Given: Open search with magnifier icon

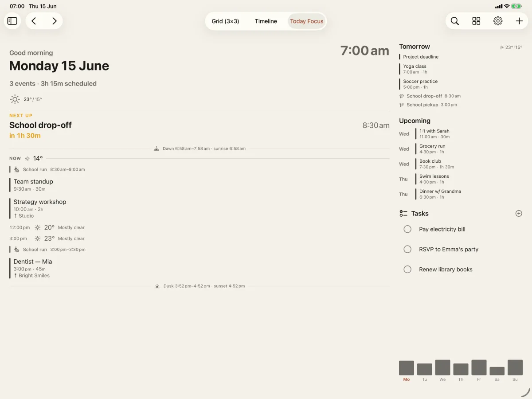Looking at the screenshot, I should (455, 21).
